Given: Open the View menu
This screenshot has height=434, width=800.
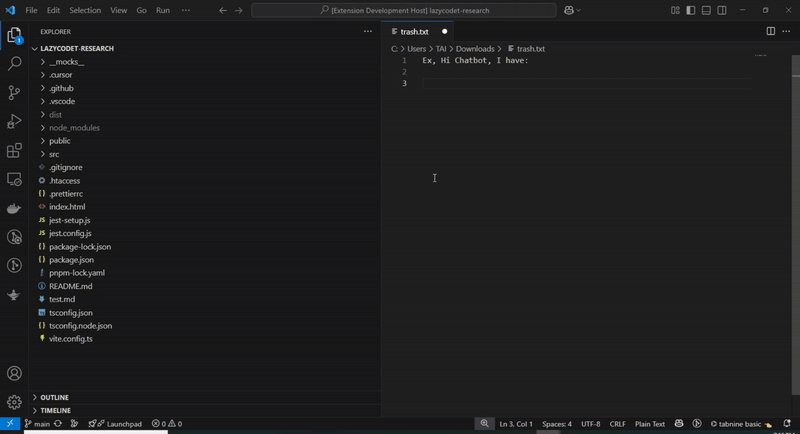Looking at the screenshot, I should [x=118, y=10].
